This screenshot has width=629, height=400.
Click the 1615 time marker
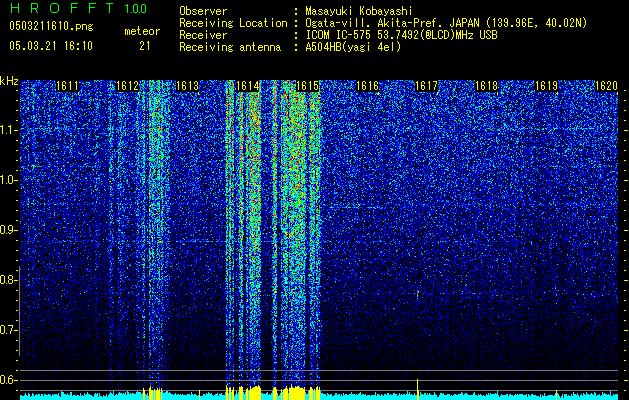pos(307,86)
